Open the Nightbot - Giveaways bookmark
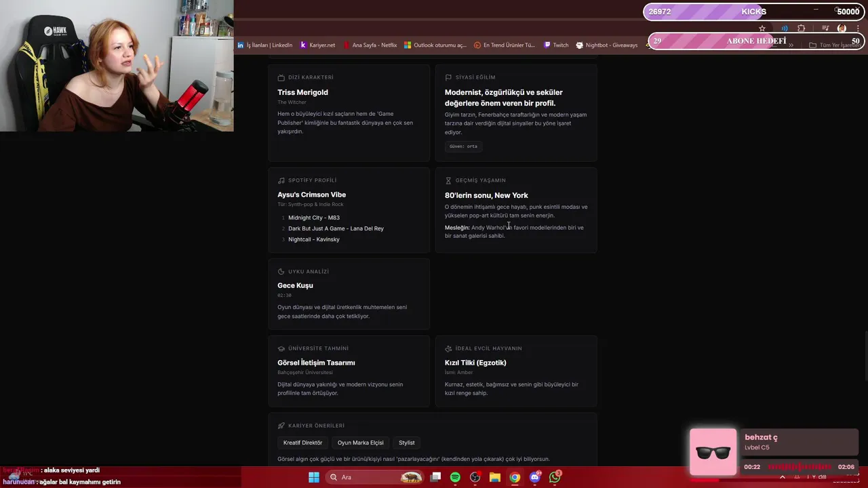 coord(607,45)
